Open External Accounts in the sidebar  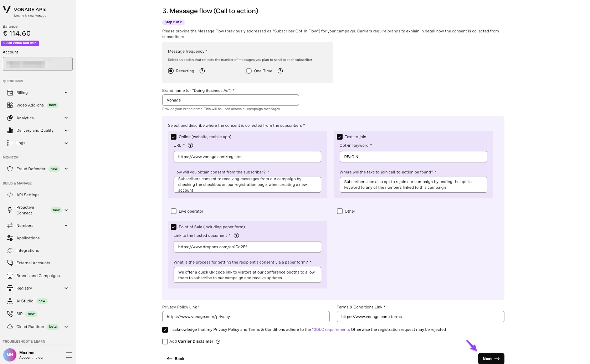coord(33,263)
